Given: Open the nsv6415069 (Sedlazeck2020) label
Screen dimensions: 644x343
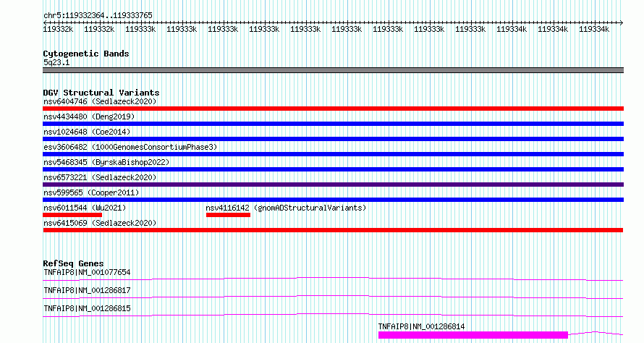Looking at the screenshot, I should click(100, 223).
